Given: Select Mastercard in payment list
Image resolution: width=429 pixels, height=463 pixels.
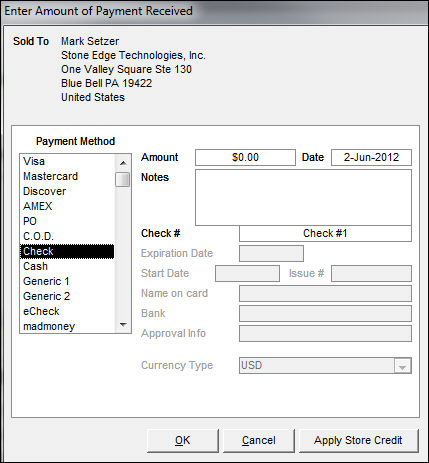Looking at the screenshot, I should [67, 176].
